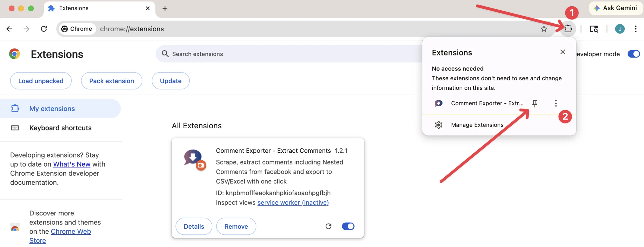Image resolution: width=644 pixels, height=247 pixels.
Task: Go back using the back arrow
Action: pyautogui.click(x=9, y=29)
